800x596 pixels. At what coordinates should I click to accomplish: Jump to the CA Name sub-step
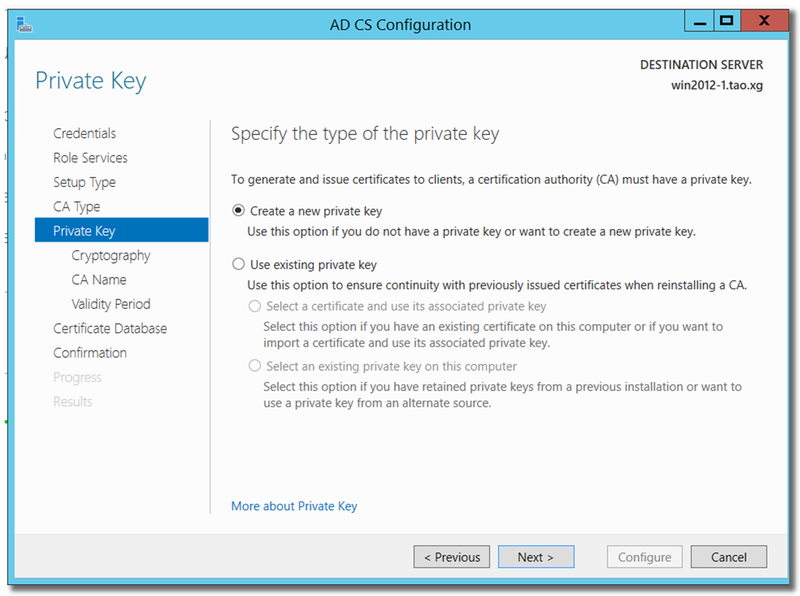pos(99,280)
